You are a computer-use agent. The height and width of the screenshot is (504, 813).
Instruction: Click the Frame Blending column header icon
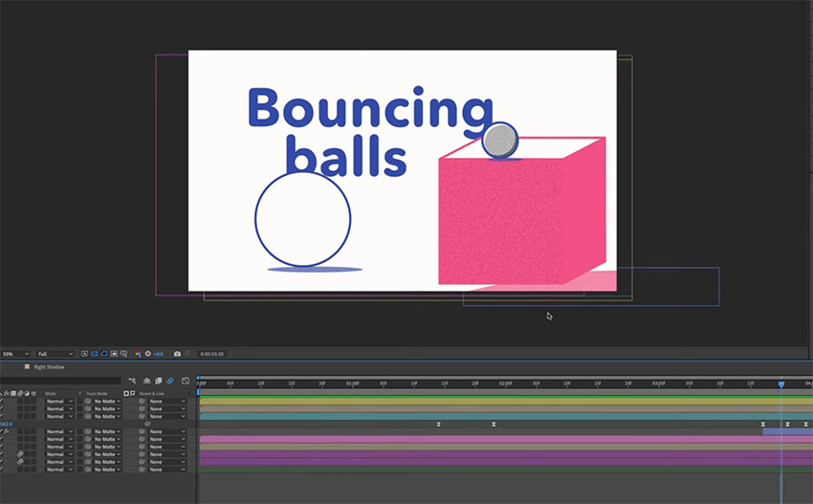point(13,393)
